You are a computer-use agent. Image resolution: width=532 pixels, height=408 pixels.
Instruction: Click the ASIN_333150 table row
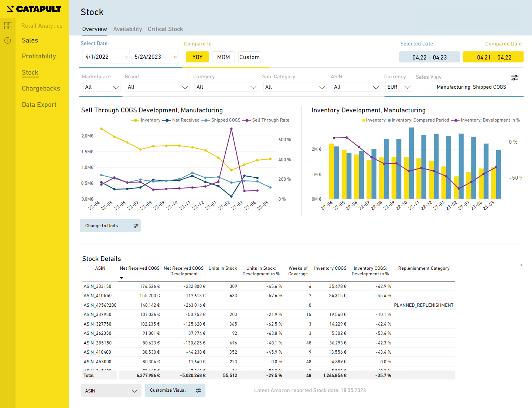click(x=97, y=286)
